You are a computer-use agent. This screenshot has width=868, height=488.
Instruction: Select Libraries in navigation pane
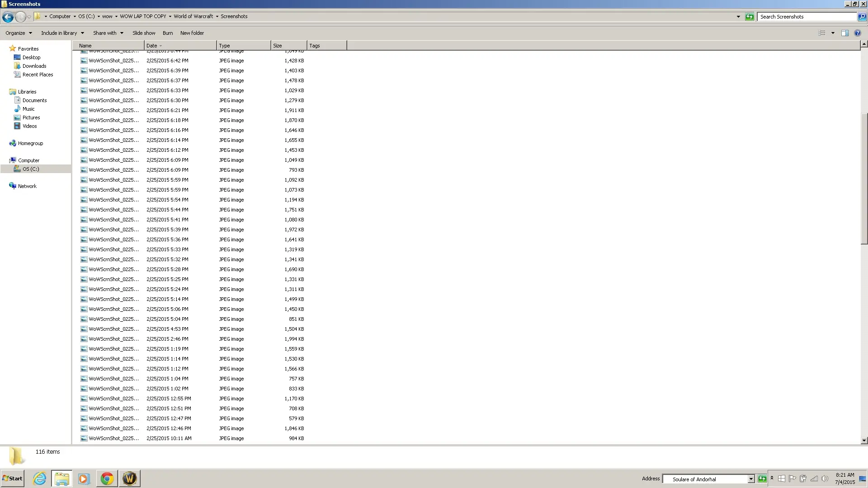(x=27, y=92)
